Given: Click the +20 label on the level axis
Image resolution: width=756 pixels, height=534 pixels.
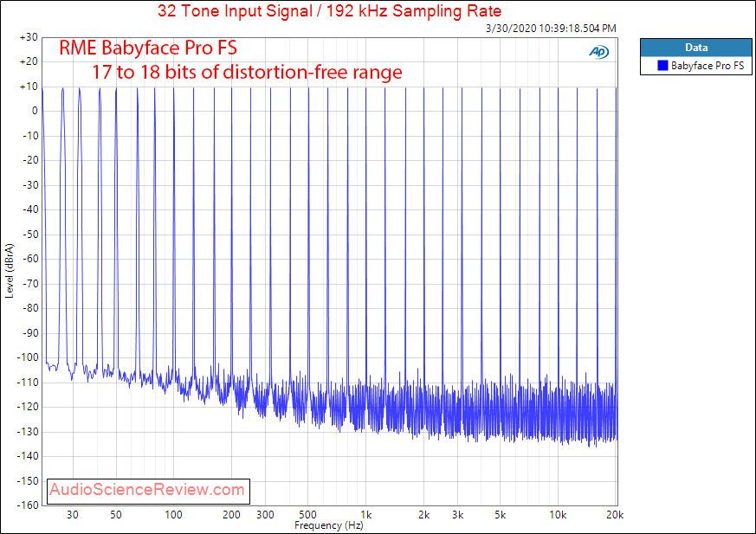Looking at the screenshot, I should (29, 61).
